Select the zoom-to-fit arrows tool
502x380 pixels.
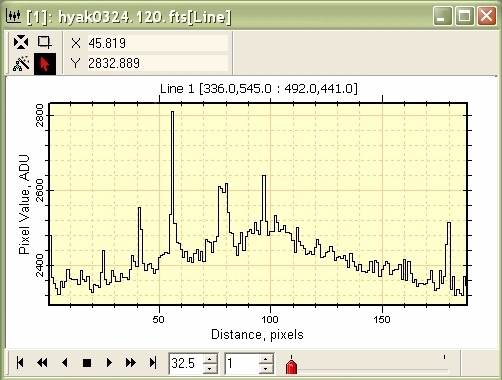tap(21, 42)
